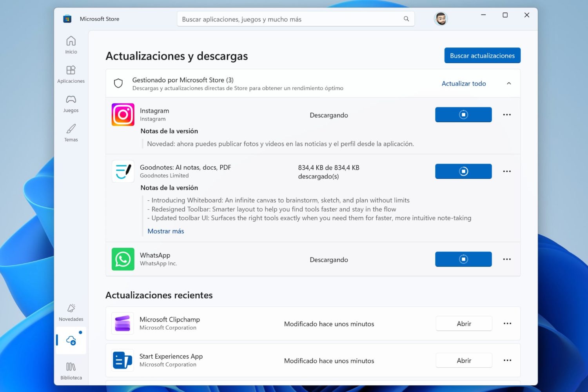Select Novedades in the sidebar
Viewport: 588px width, 392px height.
(x=71, y=312)
